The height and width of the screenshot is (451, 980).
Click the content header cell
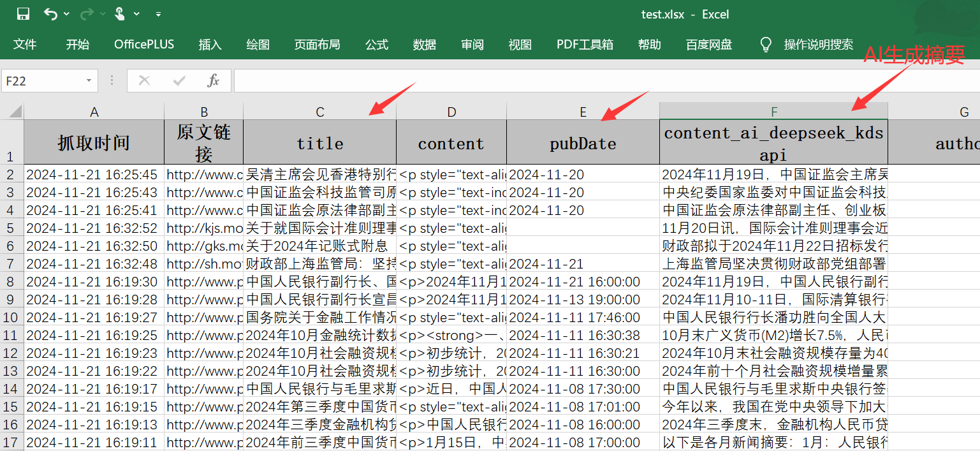pyautogui.click(x=451, y=142)
